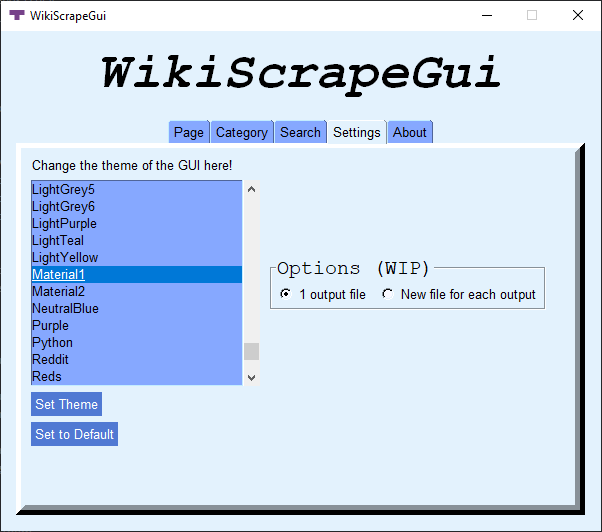This screenshot has height=532, width=602.
Task: Close the WikiScrapeGui window
Action: (x=577, y=15)
